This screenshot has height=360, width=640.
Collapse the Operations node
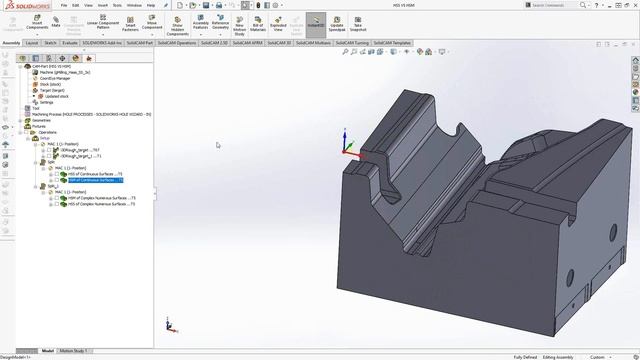tap(20, 132)
